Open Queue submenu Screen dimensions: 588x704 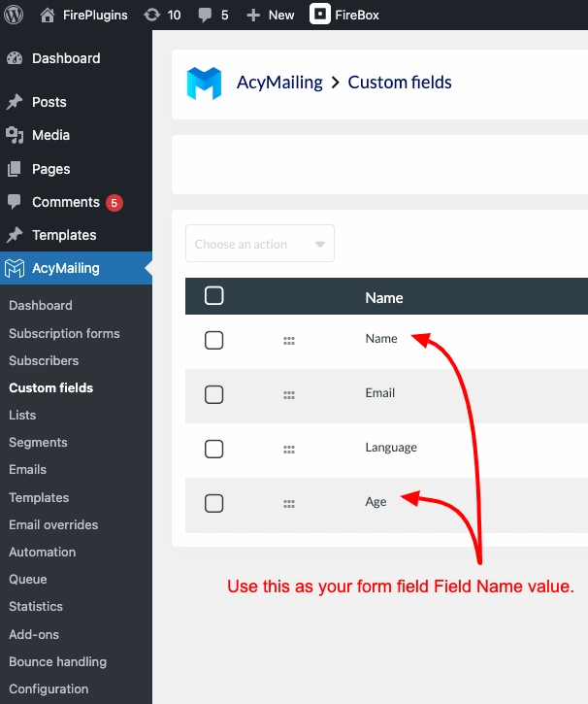28,579
